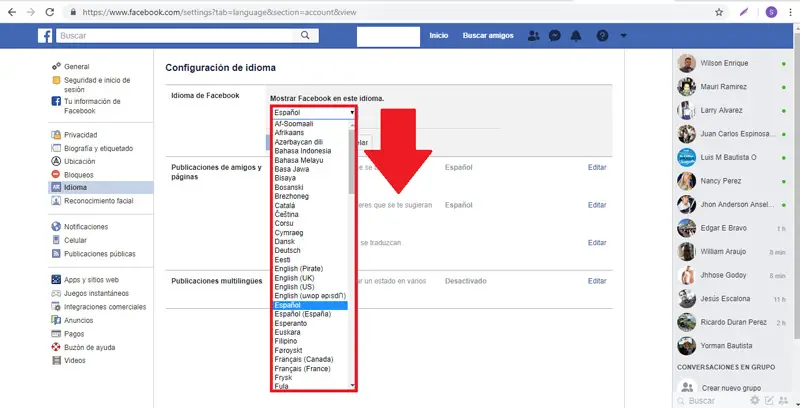The image size is (800, 408).
Task: Choose Deutsch from language list
Action: click(287, 250)
